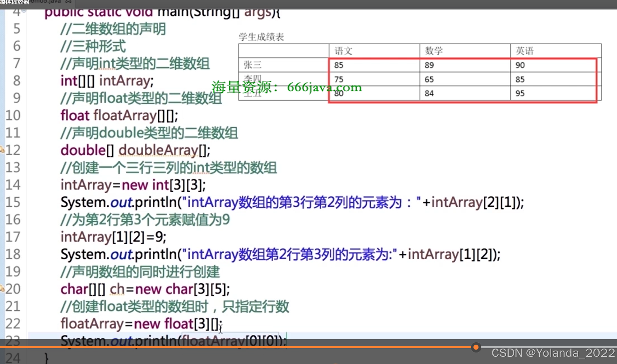Click the code 'int[][] intArray;'

tap(107, 81)
